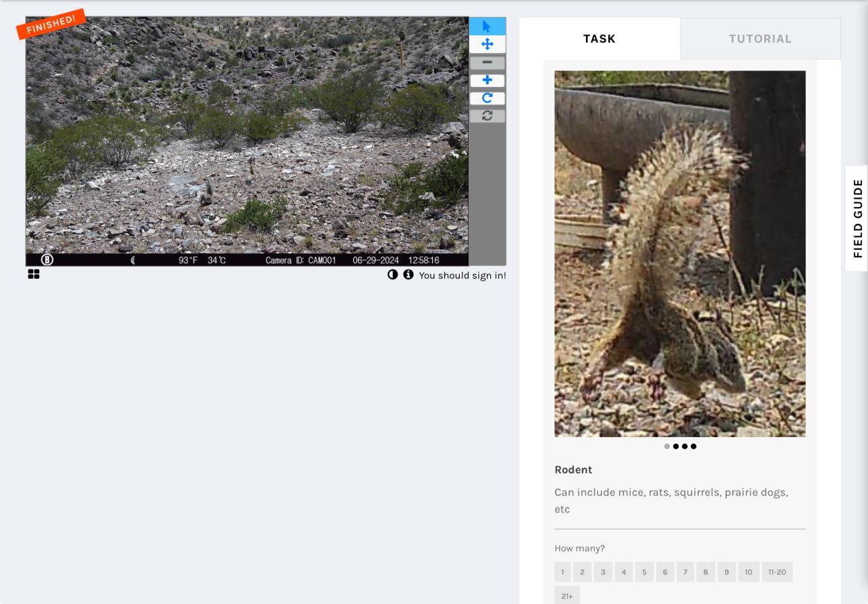Rotate the subject image
868x604 pixels.
[487, 98]
